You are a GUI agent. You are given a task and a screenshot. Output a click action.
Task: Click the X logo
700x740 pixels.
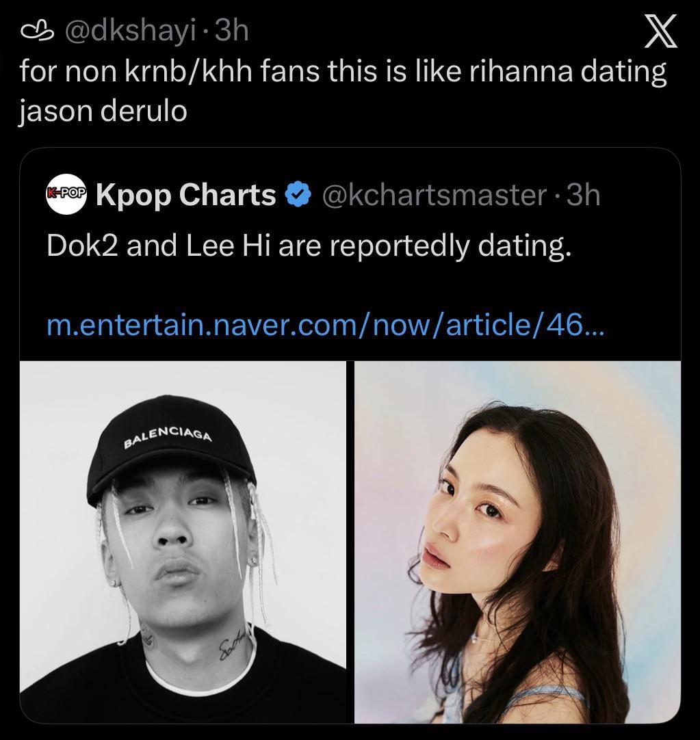pyautogui.click(x=661, y=31)
